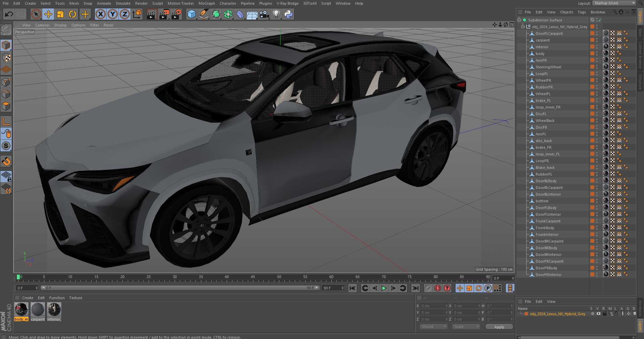Open the World coordinate dropdown
The width and height of the screenshot is (644, 339).
tap(434, 327)
